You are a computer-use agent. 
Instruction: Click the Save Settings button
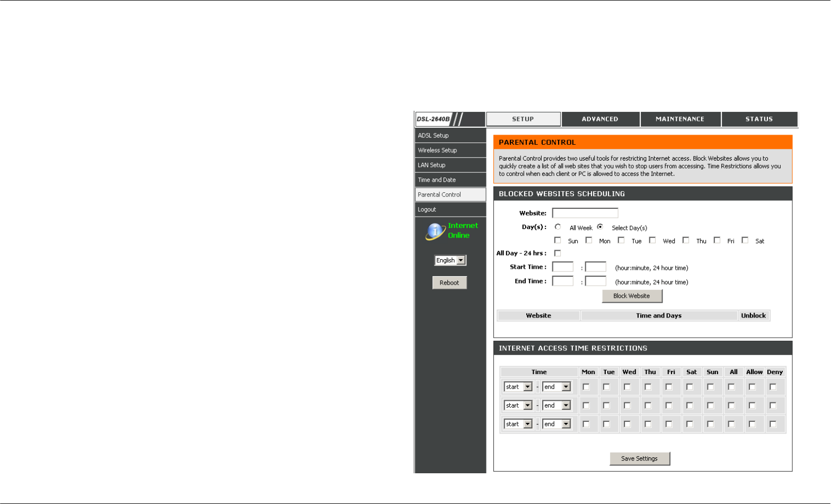coord(640,458)
